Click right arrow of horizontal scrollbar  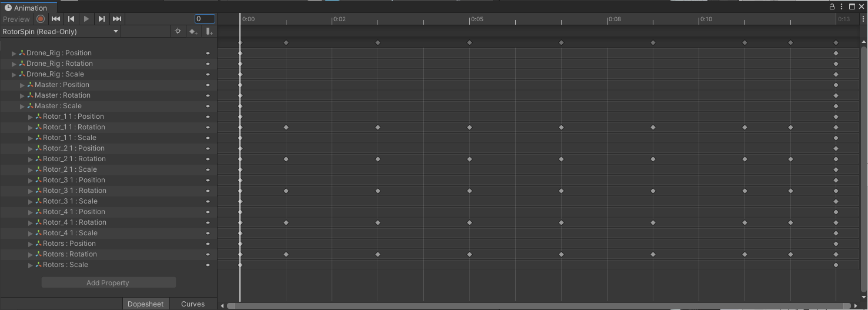click(856, 306)
